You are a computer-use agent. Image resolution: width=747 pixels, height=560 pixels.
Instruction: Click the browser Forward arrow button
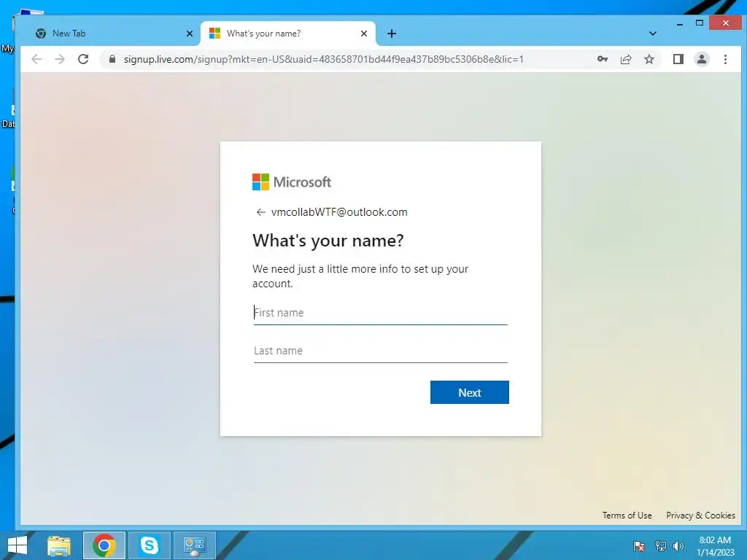click(x=60, y=59)
